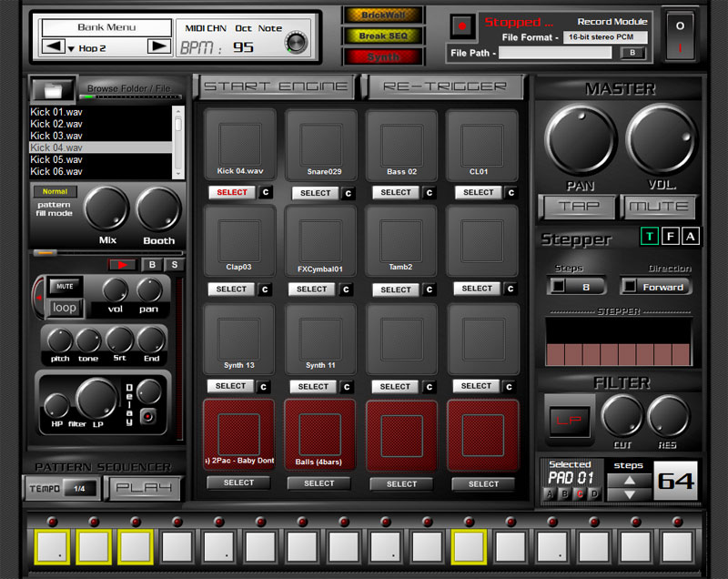Click the T toggle in Stepper section

point(650,237)
